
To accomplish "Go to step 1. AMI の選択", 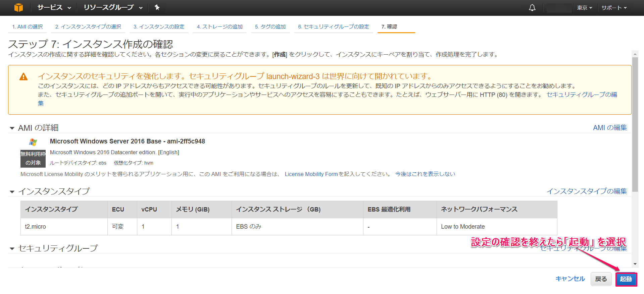I will 28,26.
